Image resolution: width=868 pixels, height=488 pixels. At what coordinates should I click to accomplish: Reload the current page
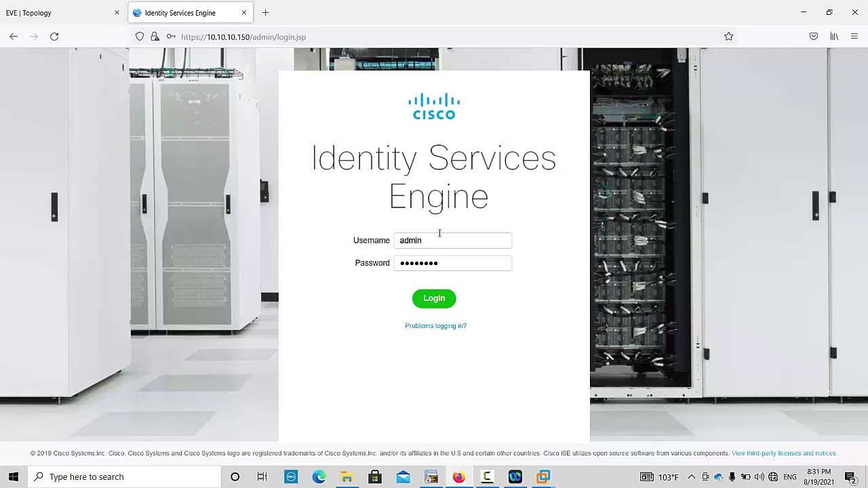(x=54, y=37)
